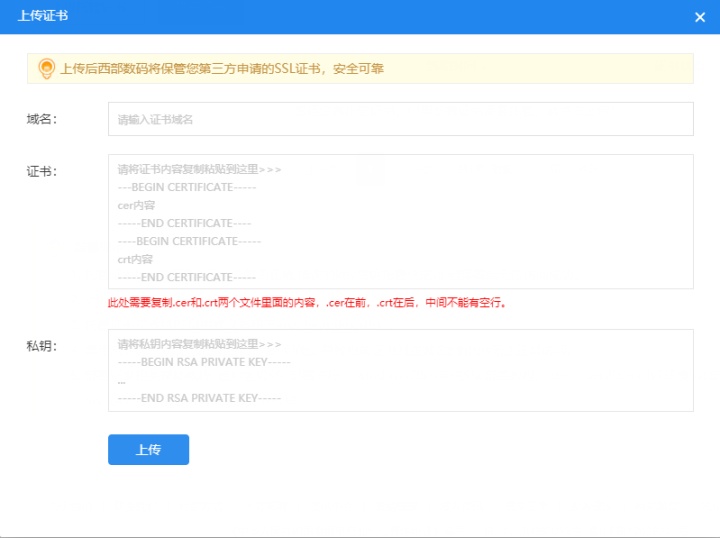Click inside the 证书 text area
The width and height of the screenshot is (720, 538).
click(x=400, y=222)
